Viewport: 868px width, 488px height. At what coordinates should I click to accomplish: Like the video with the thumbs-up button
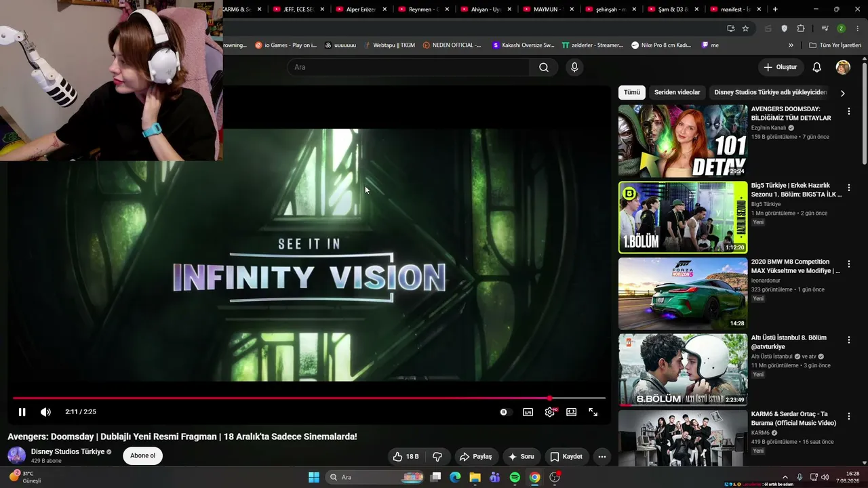pos(406,457)
